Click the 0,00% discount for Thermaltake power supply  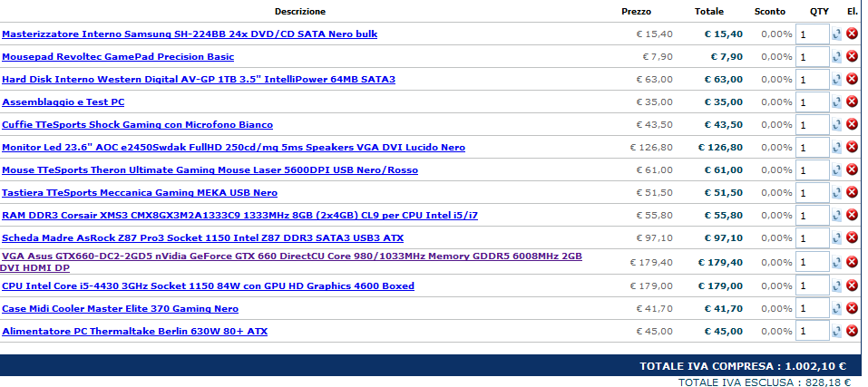[776, 331]
